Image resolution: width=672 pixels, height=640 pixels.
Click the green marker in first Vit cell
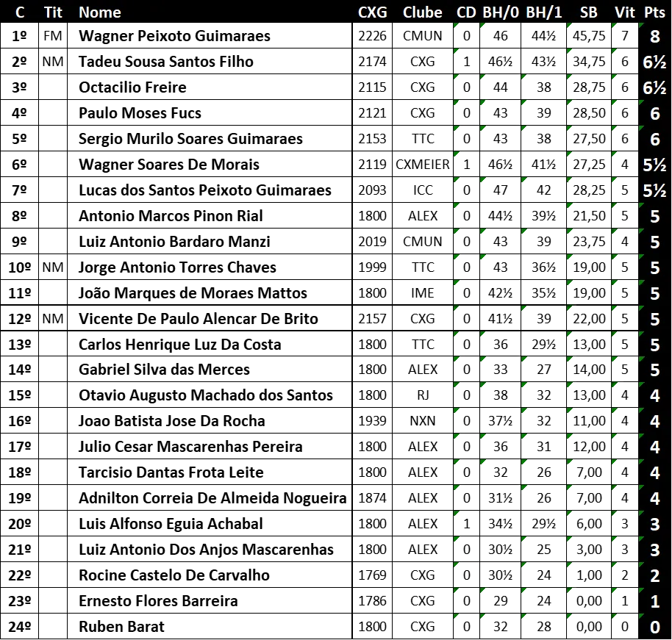click(x=615, y=26)
